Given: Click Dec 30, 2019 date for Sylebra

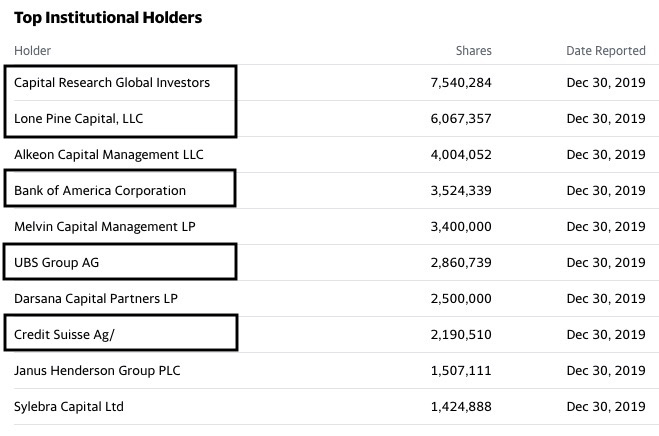Looking at the screenshot, I should (605, 406).
